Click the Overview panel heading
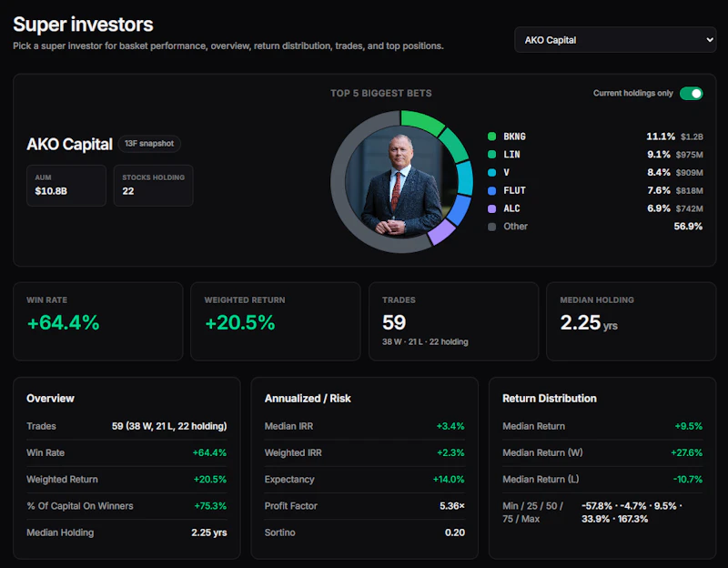Image resolution: width=728 pixels, height=568 pixels. click(x=50, y=399)
